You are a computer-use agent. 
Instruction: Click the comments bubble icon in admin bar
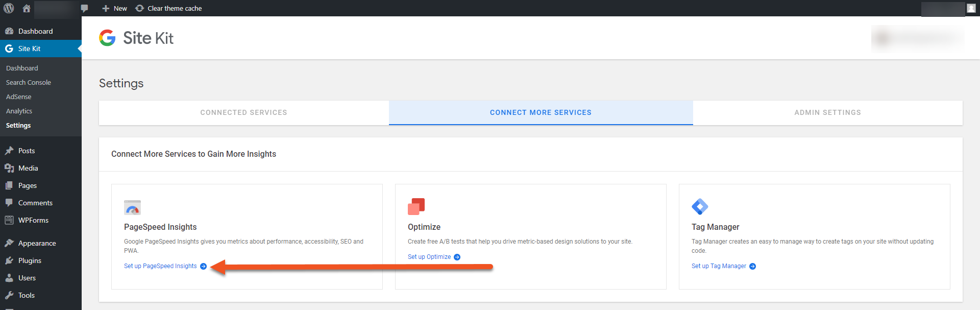click(85, 8)
